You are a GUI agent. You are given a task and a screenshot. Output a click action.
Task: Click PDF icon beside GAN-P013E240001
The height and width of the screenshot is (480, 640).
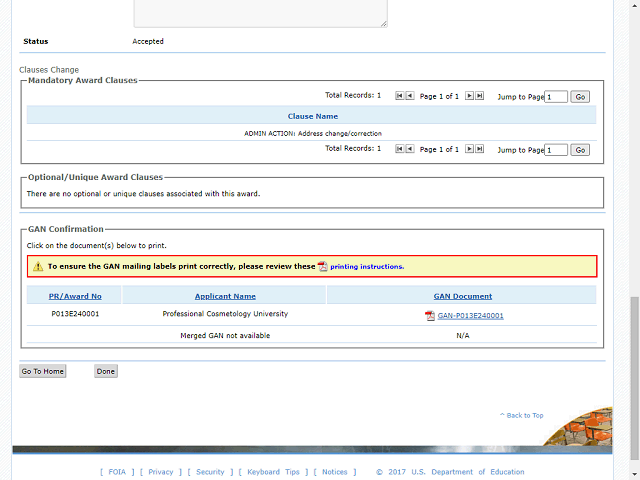(x=430, y=315)
